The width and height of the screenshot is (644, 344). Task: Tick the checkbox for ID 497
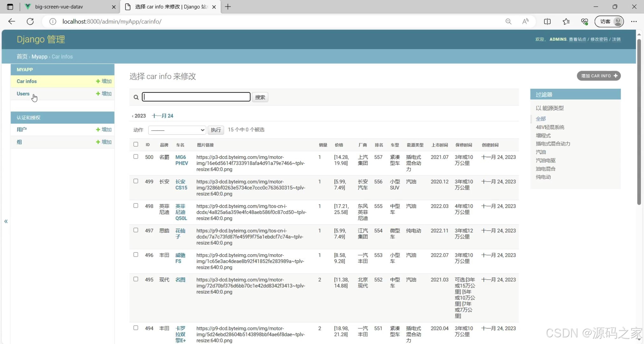click(x=136, y=230)
